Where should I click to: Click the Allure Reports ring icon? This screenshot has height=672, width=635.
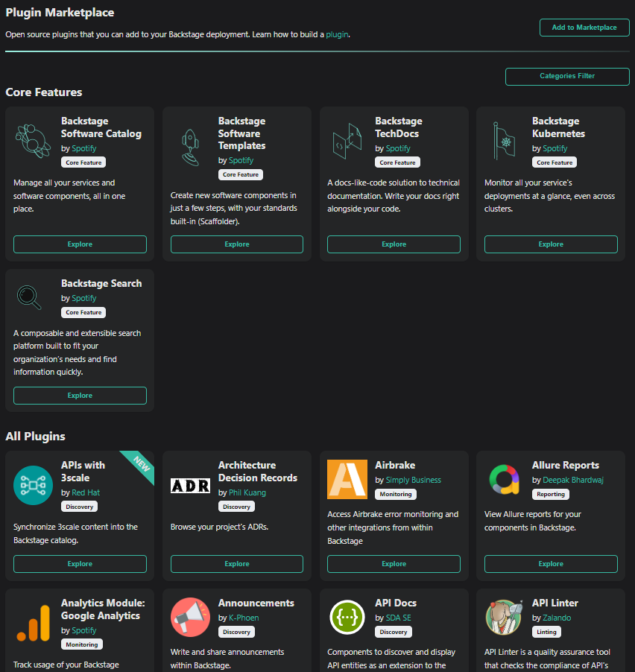[x=504, y=479]
